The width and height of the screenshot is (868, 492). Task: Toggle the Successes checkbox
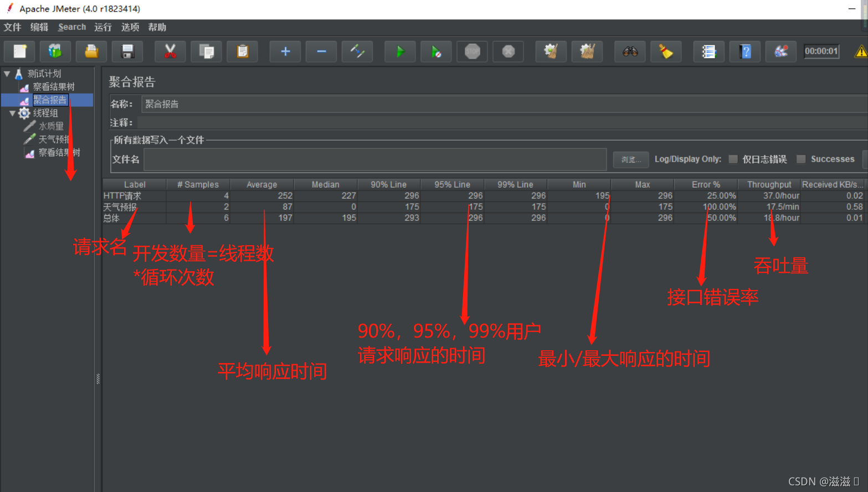(801, 159)
